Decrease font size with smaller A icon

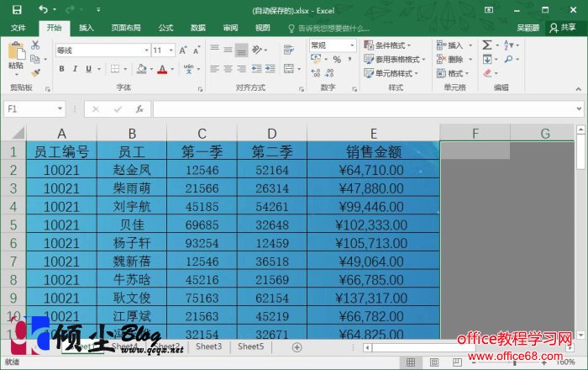click(197, 50)
